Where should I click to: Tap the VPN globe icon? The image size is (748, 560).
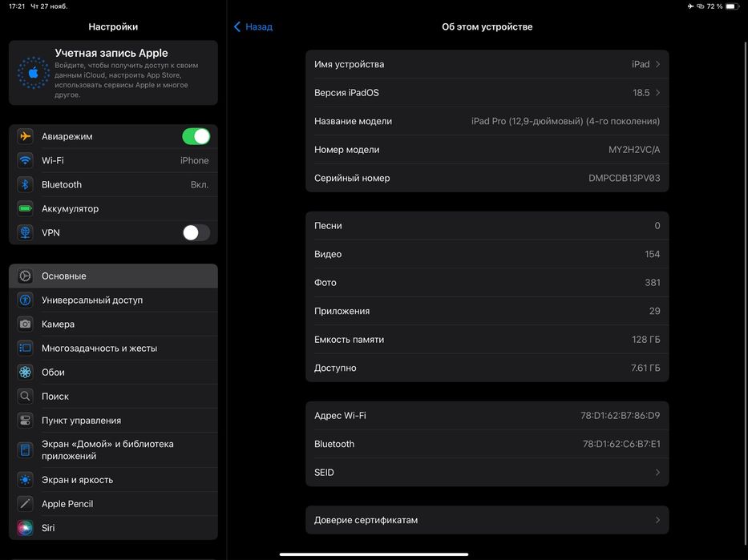click(26, 232)
